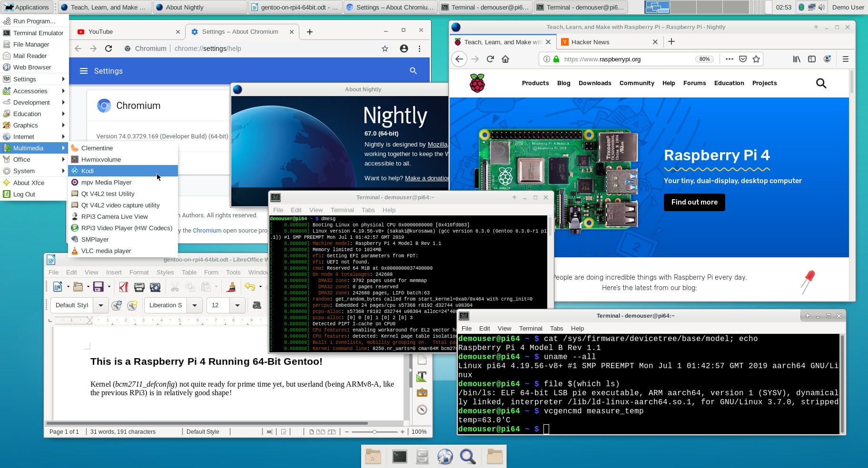Click the New document icon in LibreOffice toolbar
The height and width of the screenshot is (468, 868).
(58, 286)
